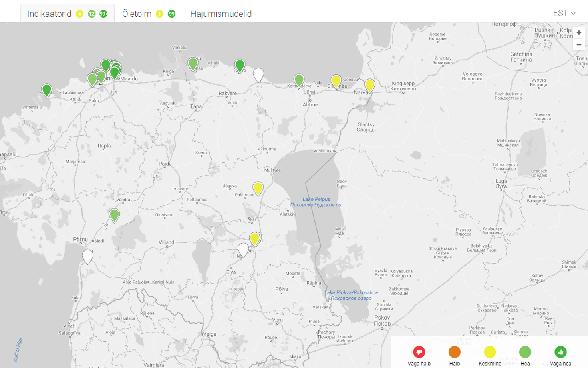Click the Paide town label

[165, 164]
